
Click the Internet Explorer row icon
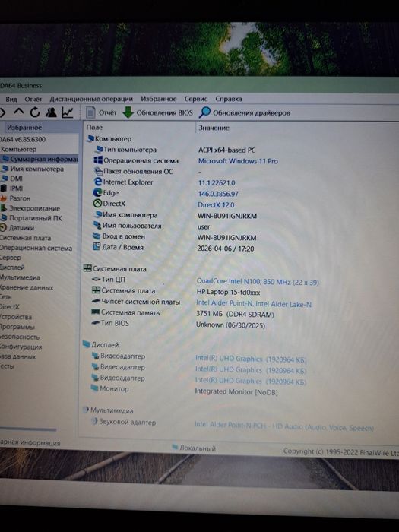(98, 182)
